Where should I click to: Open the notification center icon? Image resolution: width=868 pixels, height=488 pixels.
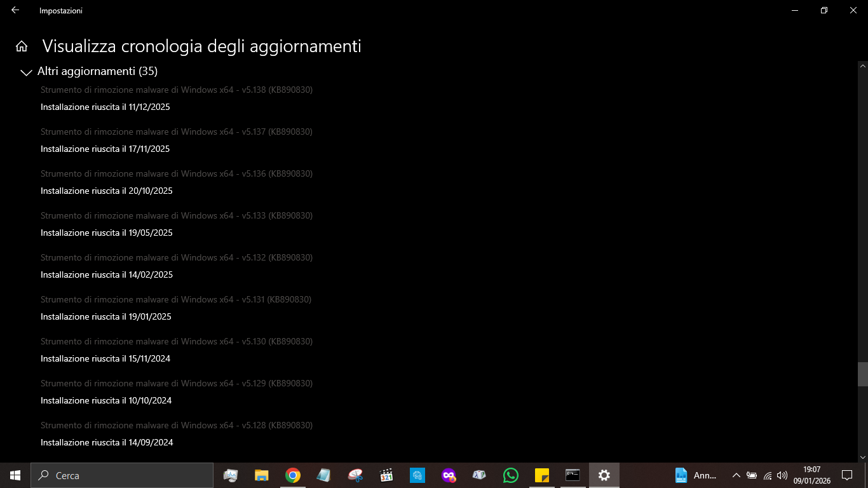[x=846, y=475]
